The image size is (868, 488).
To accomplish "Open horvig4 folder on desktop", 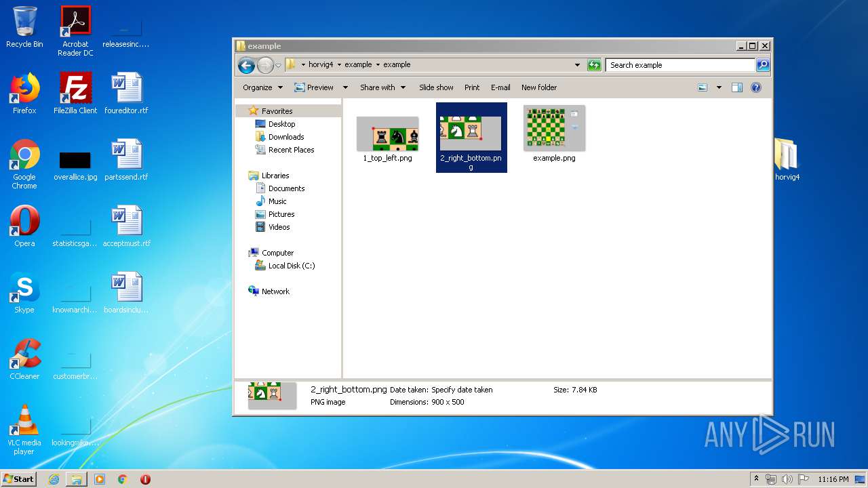I will [x=787, y=160].
